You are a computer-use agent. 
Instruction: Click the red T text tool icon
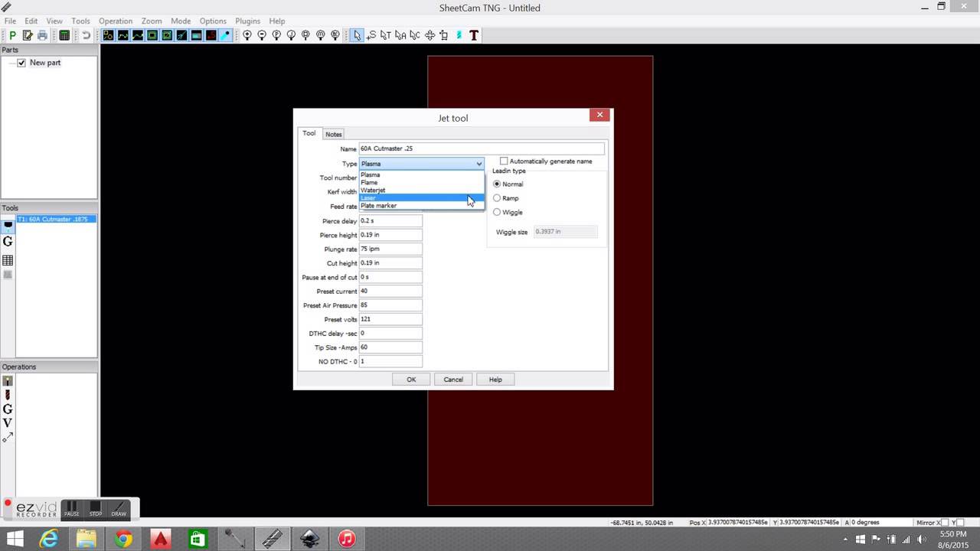coord(474,35)
